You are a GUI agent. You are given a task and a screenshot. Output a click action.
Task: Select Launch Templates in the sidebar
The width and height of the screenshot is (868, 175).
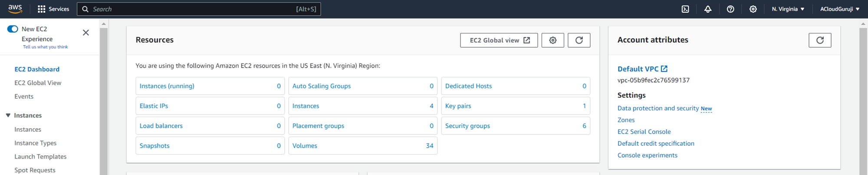pyautogui.click(x=40, y=157)
